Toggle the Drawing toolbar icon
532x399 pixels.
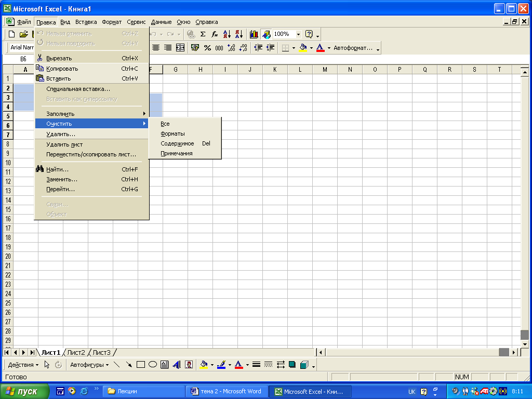267,34
